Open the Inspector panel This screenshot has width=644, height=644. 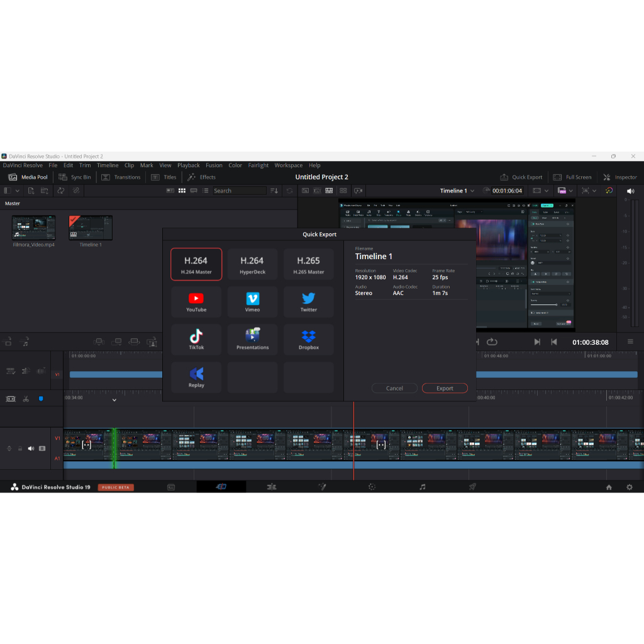[620, 177]
